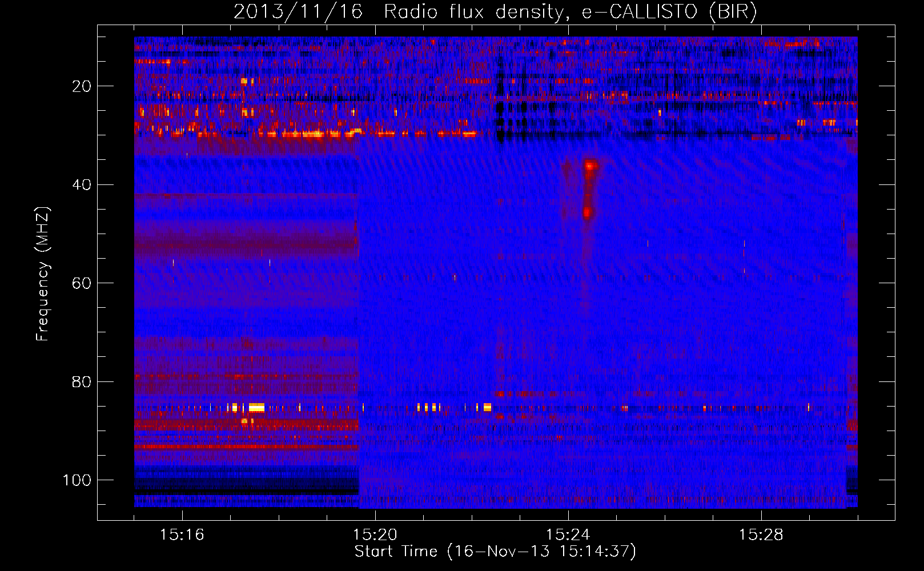Click the bright white interference block near 85 MHz
924x571 pixels.
click(256, 408)
